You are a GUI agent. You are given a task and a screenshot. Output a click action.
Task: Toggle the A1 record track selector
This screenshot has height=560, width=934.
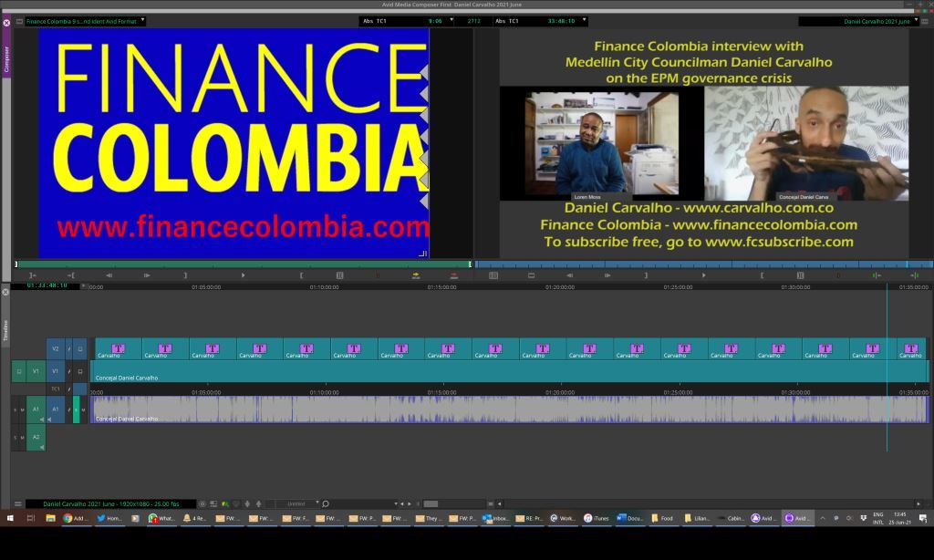point(56,410)
